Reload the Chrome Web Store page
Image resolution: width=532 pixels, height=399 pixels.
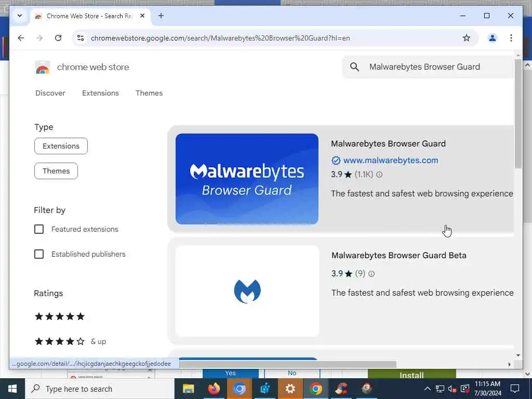coord(58,38)
